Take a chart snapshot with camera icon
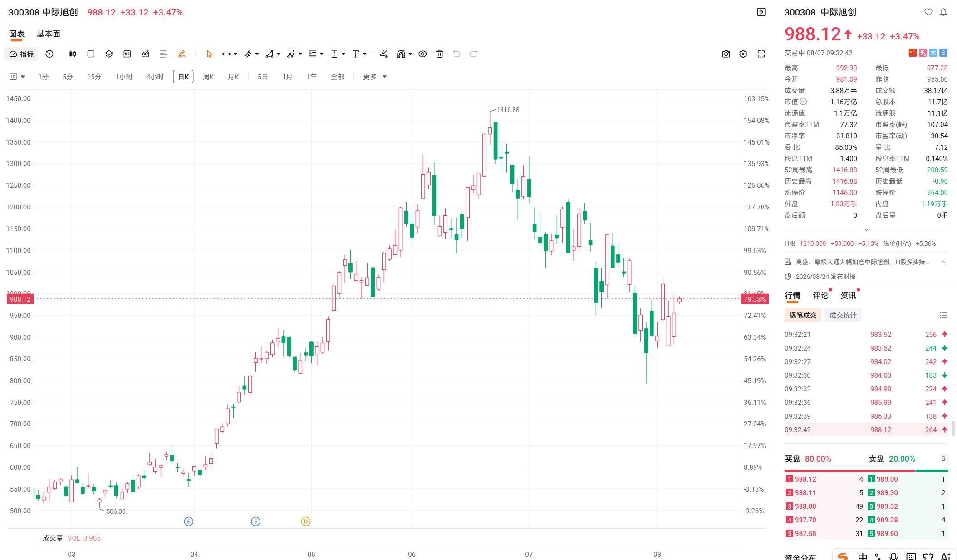957x560 pixels. point(726,54)
